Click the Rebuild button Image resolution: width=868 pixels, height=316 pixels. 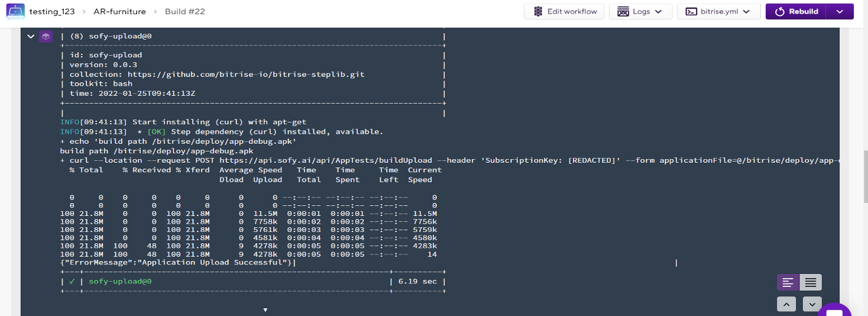click(x=796, y=11)
